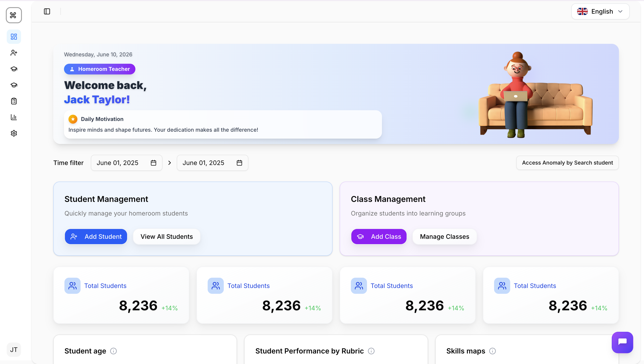The width and height of the screenshot is (644, 364).
Task: Click the Add Student button
Action: pyautogui.click(x=96, y=237)
